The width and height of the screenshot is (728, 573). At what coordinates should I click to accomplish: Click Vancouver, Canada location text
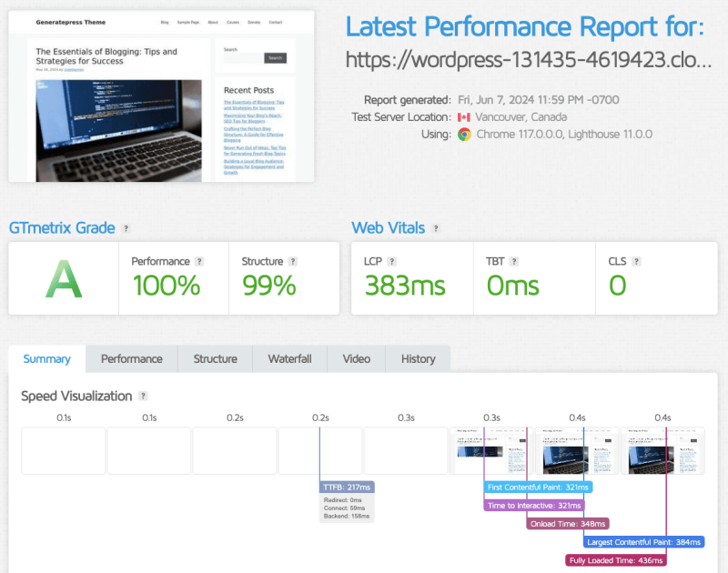pyautogui.click(x=521, y=117)
